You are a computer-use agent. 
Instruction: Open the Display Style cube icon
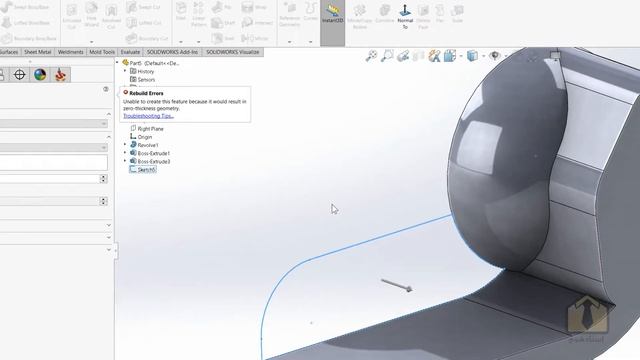pos(472,56)
